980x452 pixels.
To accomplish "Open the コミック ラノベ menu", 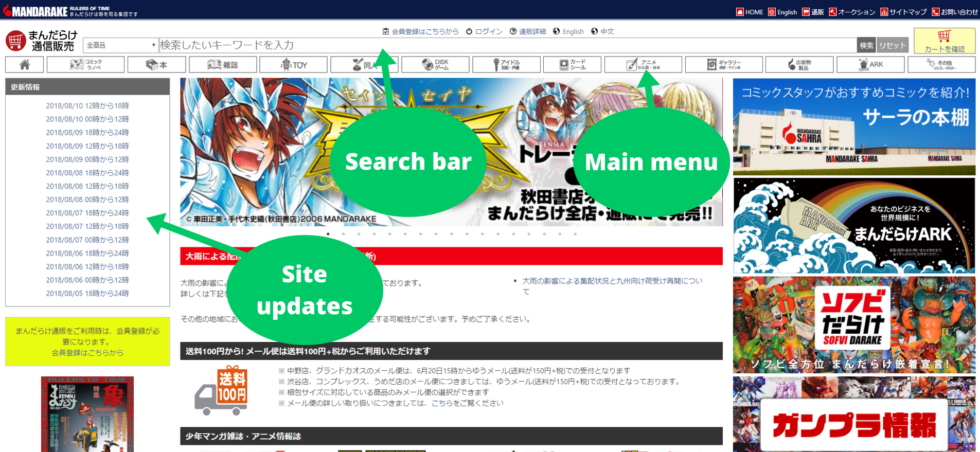I will 85,65.
